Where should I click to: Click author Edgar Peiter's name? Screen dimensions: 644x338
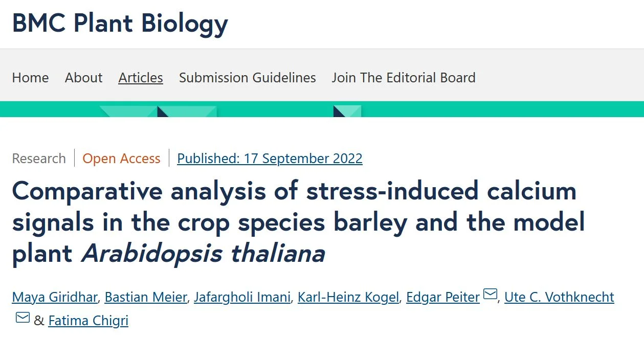(442, 297)
